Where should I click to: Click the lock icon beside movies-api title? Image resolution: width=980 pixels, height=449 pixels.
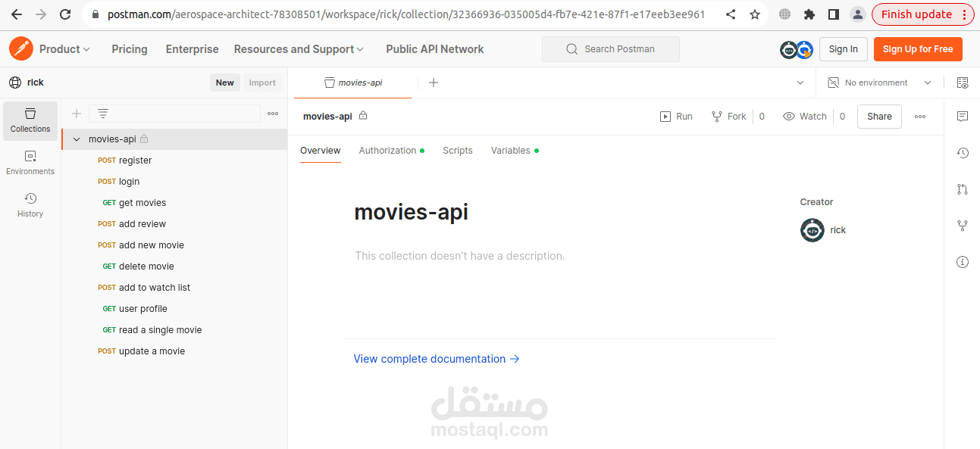pyautogui.click(x=363, y=116)
